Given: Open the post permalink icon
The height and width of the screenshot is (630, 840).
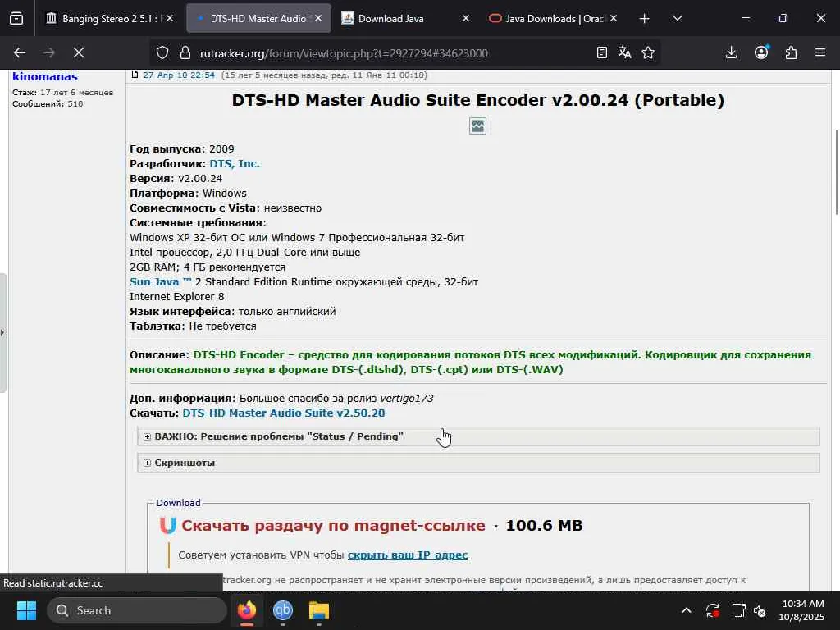Looking at the screenshot, I should click(x=135, y=75).
